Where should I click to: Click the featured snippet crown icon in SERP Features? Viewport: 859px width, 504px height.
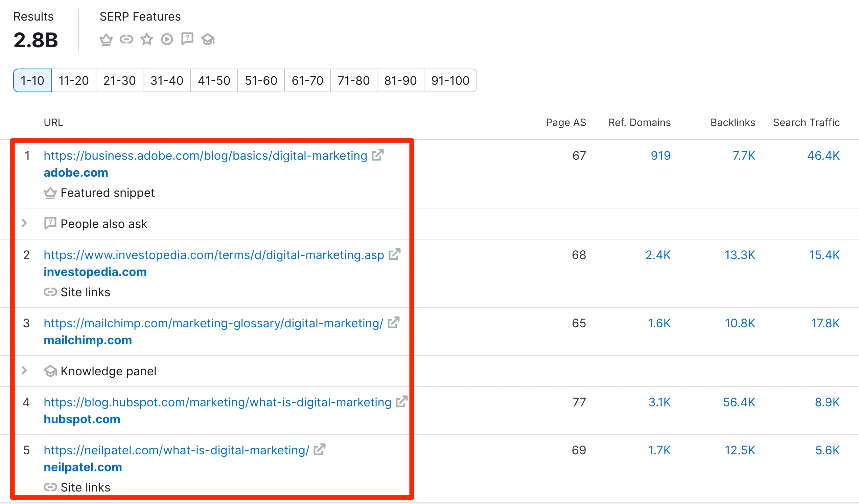pos(106,40)
